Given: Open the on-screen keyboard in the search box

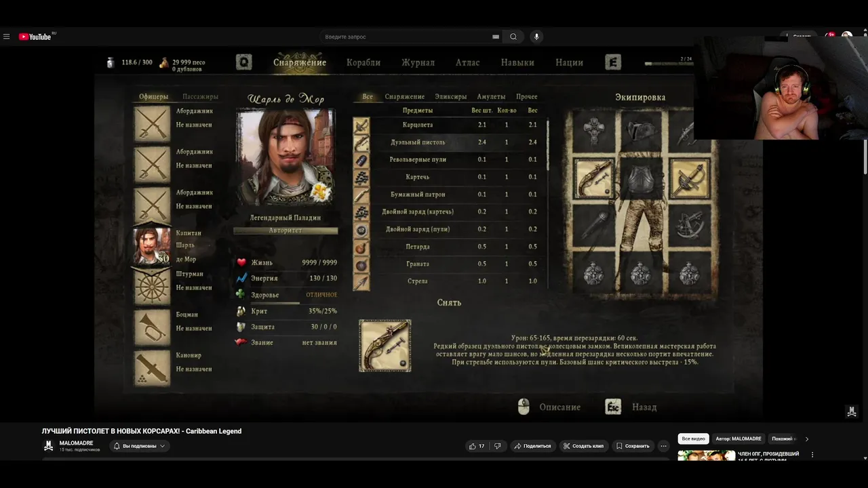Looking at the screenshot, I should [496, 37].
